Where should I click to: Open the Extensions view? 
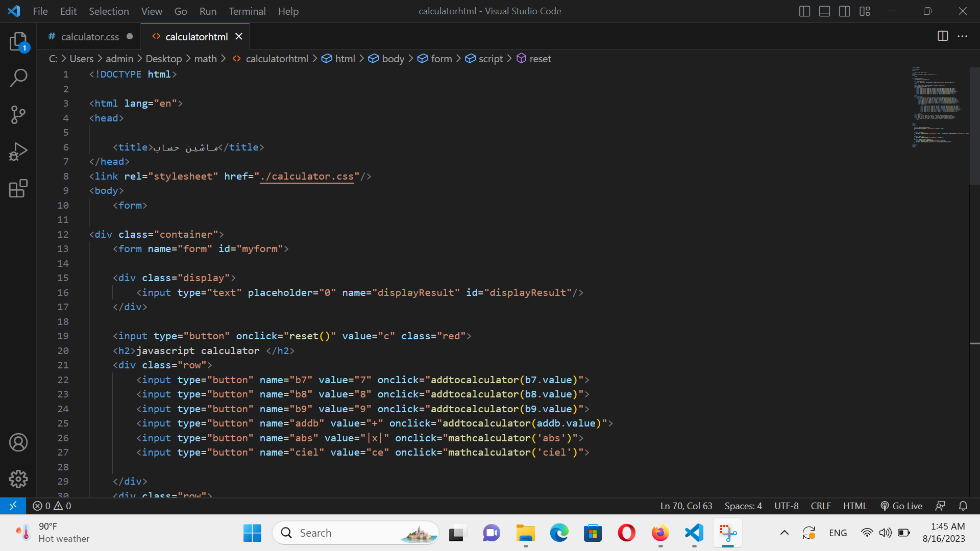coord(18,188)
